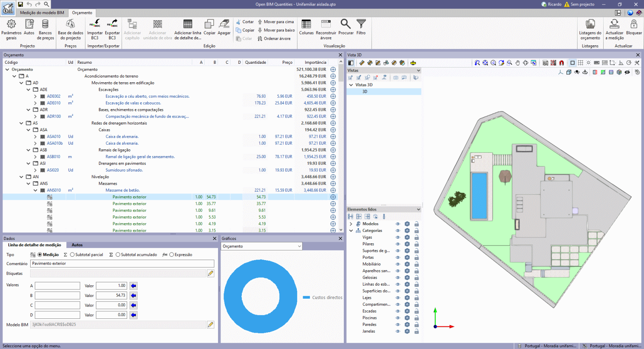Click the Exportar BC3 icon
Screen dimensions: 644x349
[112, 29]
